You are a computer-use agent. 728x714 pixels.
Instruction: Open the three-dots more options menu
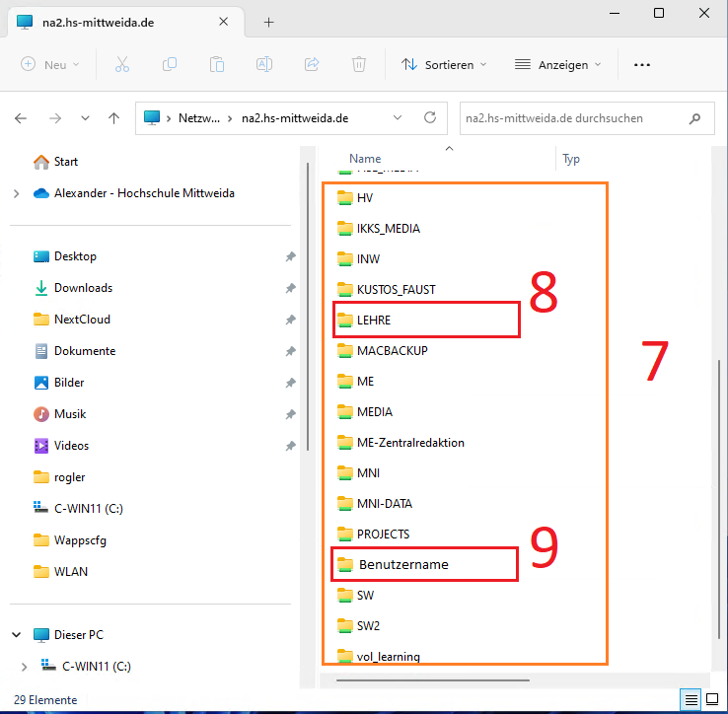pos(642,64)
